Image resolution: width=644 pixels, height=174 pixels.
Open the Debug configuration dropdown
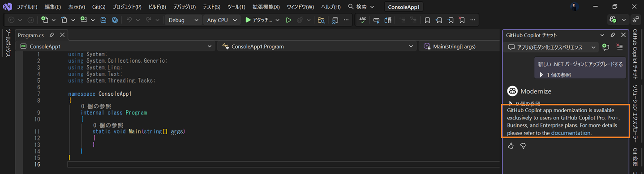183,20
